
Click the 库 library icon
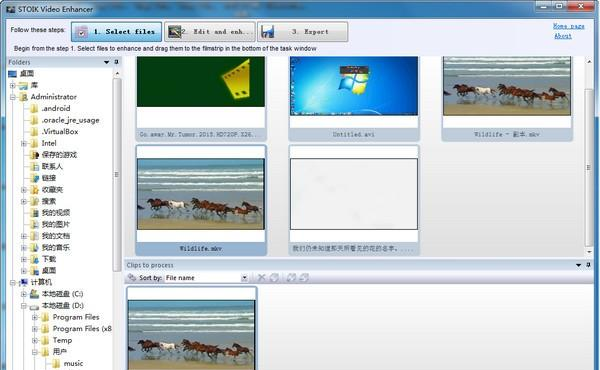pos(23,85)
